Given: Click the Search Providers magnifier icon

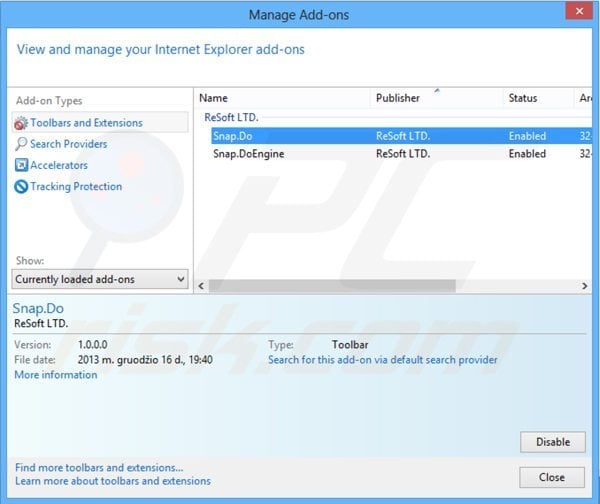Looking at the screenshot, I should click(21, 144).
